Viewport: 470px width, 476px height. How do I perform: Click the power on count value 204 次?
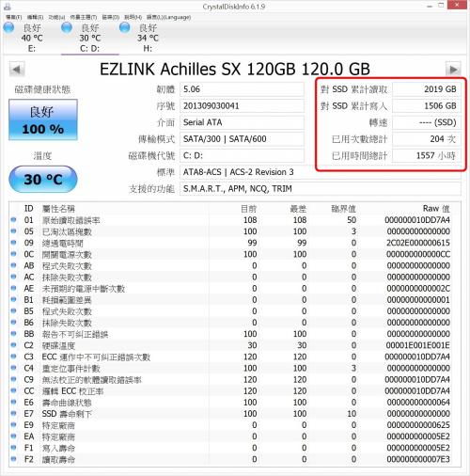[427, 139]
